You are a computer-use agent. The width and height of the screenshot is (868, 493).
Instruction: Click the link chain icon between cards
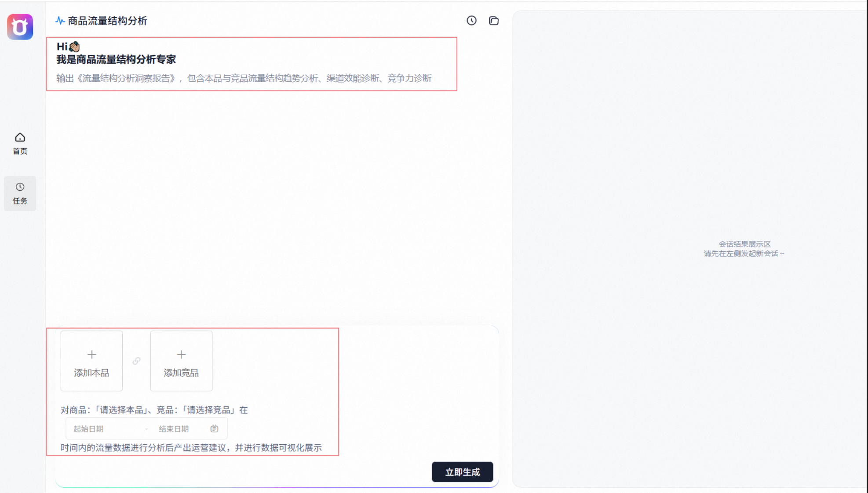coord(136,361)
